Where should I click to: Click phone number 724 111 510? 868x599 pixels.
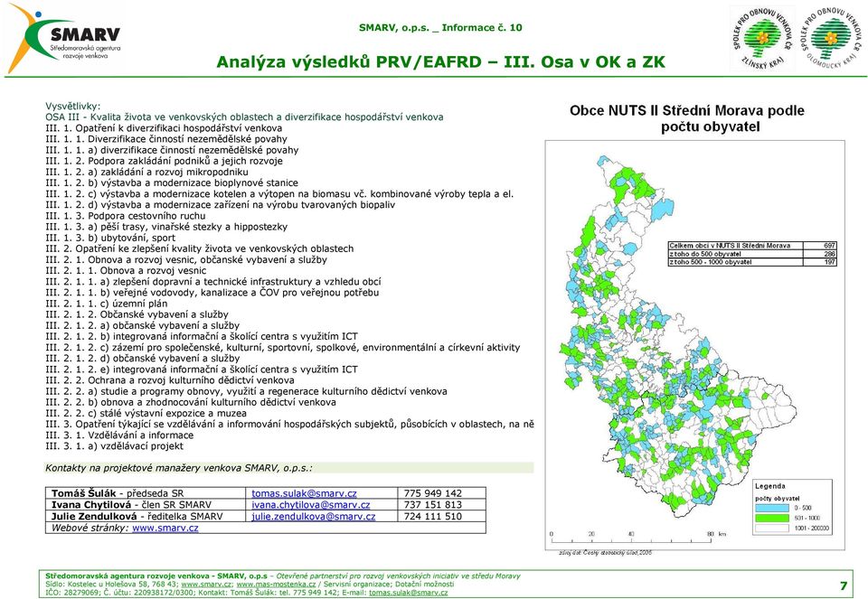433,517
